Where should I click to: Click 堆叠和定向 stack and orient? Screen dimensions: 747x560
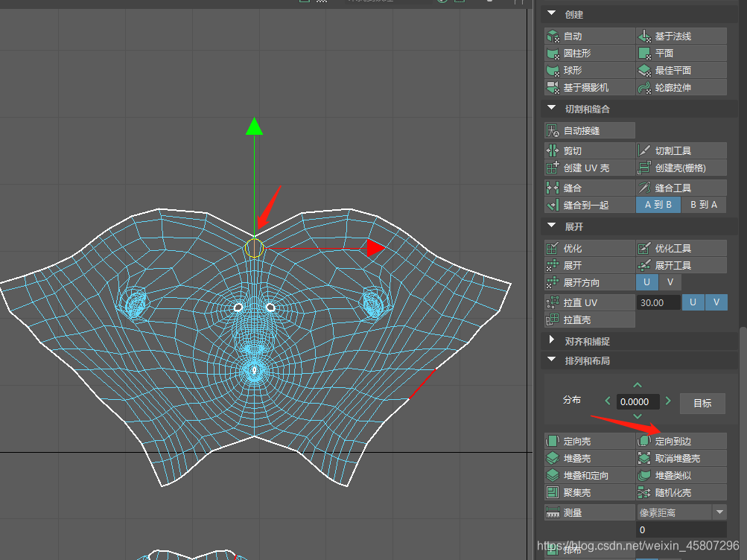590,476
